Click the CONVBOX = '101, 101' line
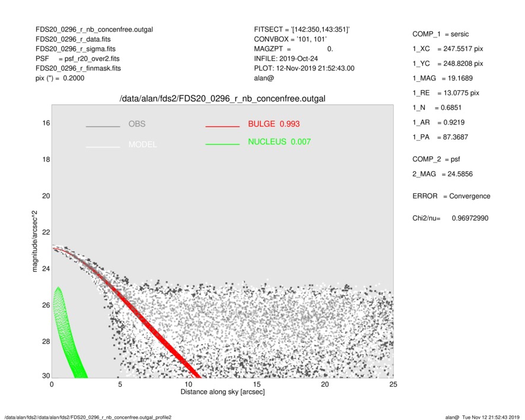Viewport: 525px width, 420px height. point(290,39)
